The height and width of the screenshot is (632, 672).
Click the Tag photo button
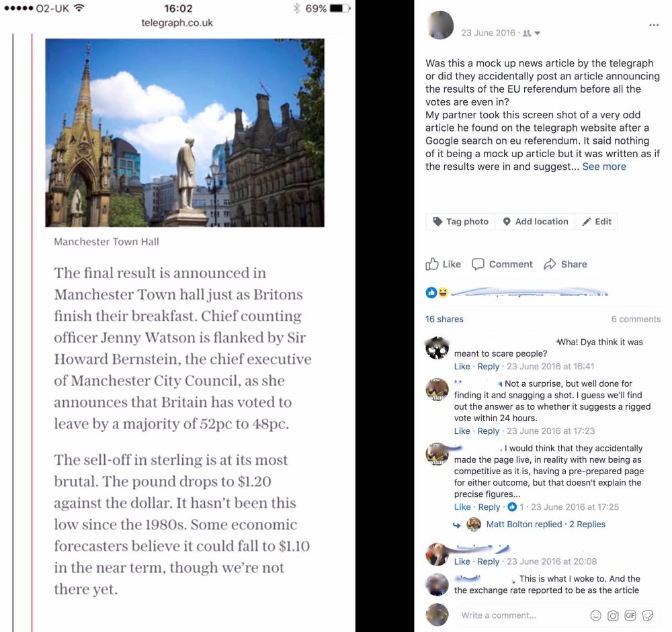click(460, 222)
